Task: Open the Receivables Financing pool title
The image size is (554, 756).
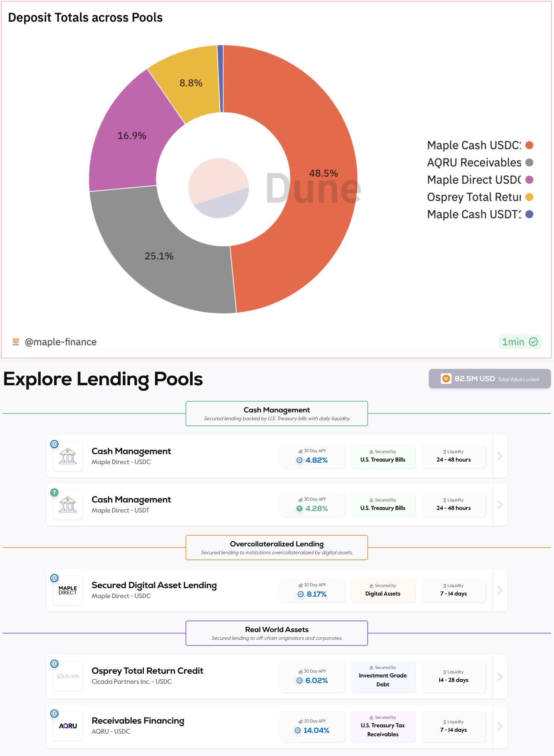Action: pyautogui.click(x=138, y=721)
